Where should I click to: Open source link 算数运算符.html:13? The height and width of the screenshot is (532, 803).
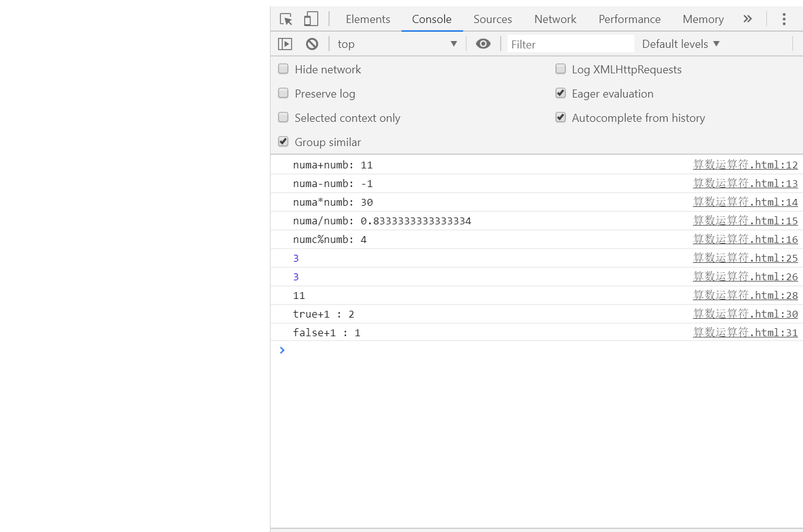(745, 183)
